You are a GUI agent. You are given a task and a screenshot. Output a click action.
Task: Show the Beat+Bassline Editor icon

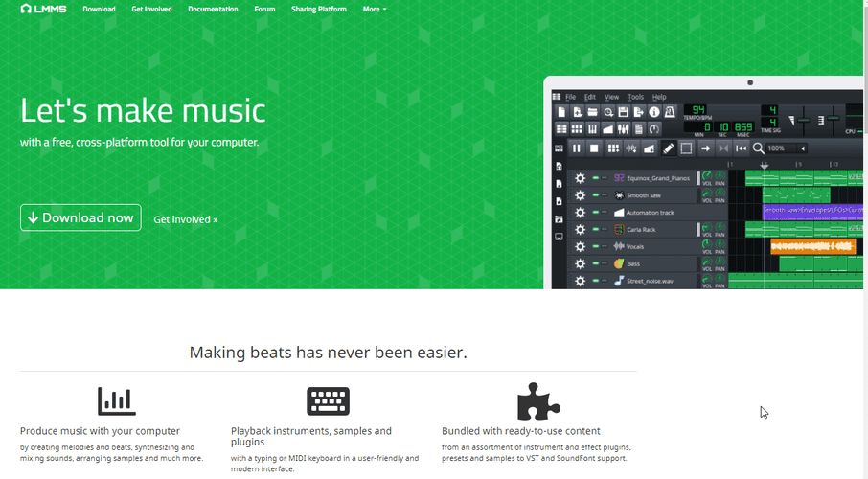(577, 129)
